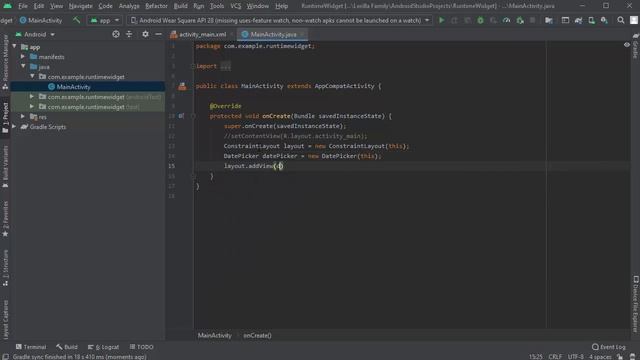Expand the imports fold in editor
This screenshot has width=640, height=360.
click(x=193, y=66)
